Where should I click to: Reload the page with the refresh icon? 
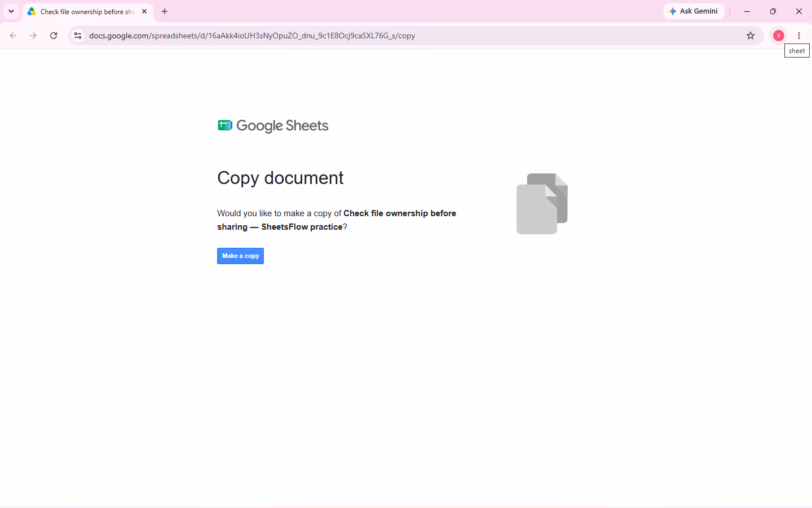coord(54,36)
